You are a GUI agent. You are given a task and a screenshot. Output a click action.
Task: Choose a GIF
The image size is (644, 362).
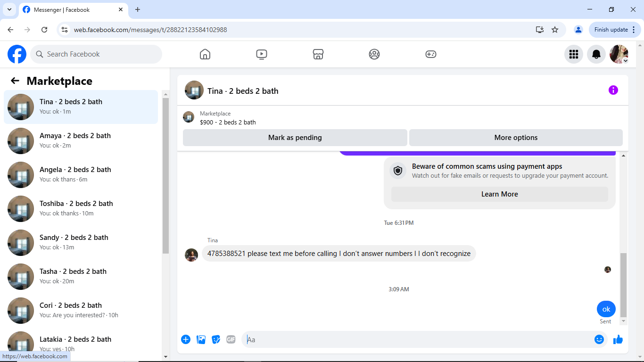pyautogui.click(x=231, y=339)
